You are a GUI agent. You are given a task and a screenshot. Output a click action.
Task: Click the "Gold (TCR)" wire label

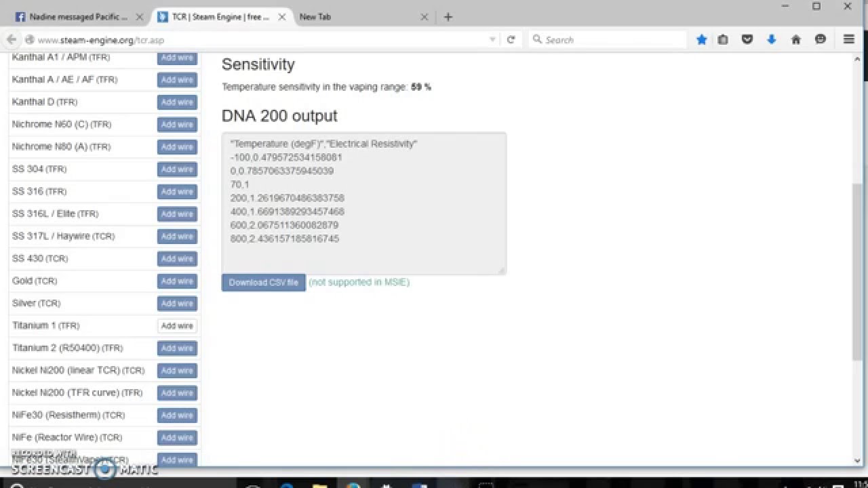click(x=35, y=281)
